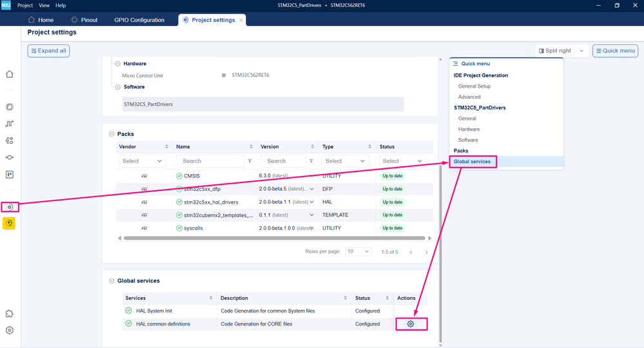Click the Quick menu button
This screenshot has height=348, width=644.
[x=615, y=51]
